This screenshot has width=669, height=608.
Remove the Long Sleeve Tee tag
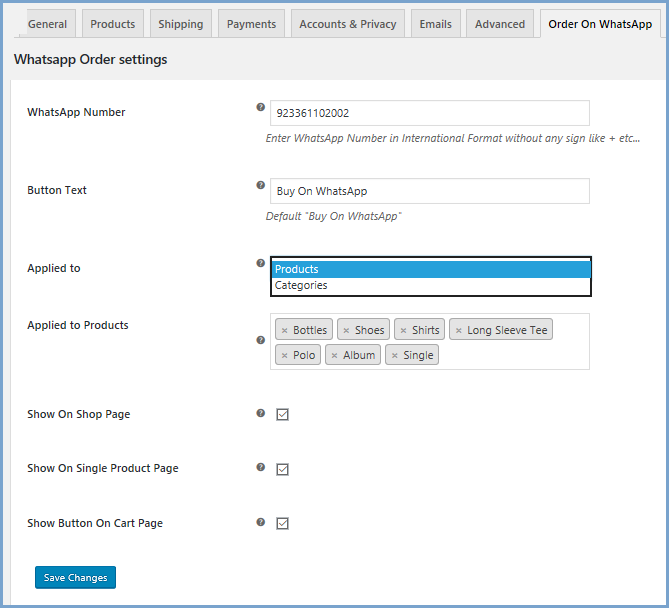(x=459, y=331)
